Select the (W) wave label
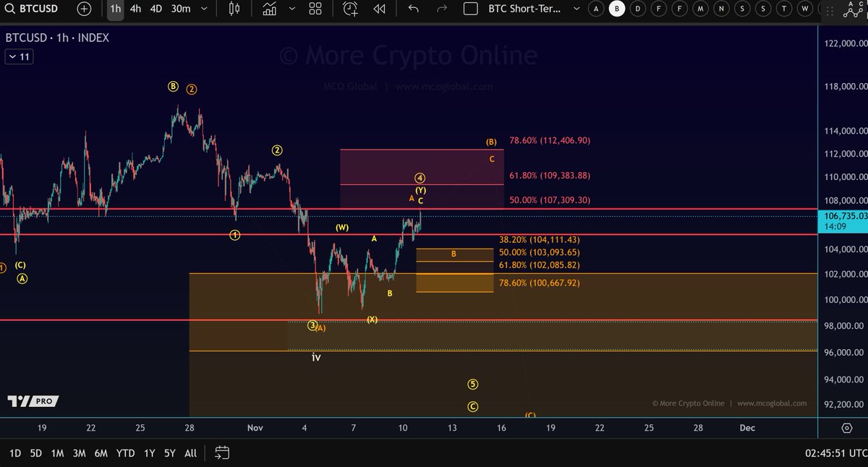Image resolution: width=868 pixels, height=467 pixels. pos(342,228)
